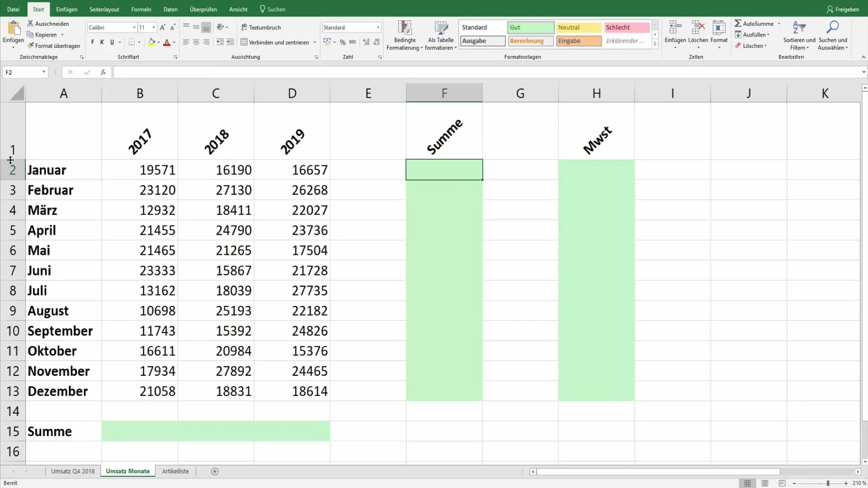Add a decimal place
Image resolution: width=868 pixels, height=488 pixels.
[x=366, y=42]
